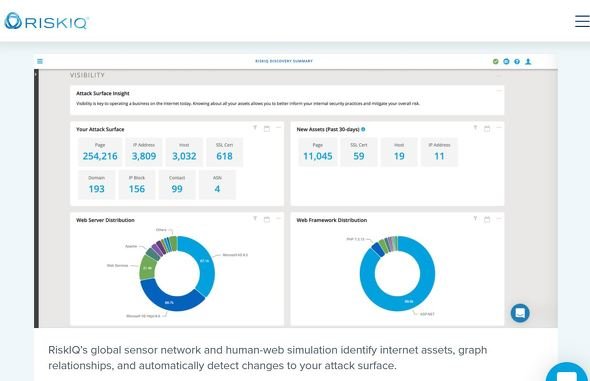This screenshot has height=381, width=590.
Task: Click info icon beside New Assets title
Action: coord(363,129)
